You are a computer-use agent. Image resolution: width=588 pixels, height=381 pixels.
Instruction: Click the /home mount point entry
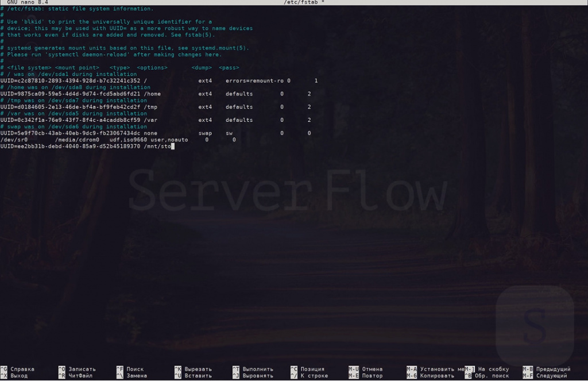(153, 94)
